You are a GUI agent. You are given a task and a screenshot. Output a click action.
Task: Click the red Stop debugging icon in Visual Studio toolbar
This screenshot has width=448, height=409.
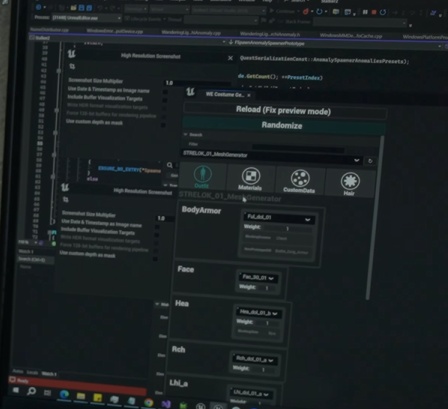(x=374, y=12)
